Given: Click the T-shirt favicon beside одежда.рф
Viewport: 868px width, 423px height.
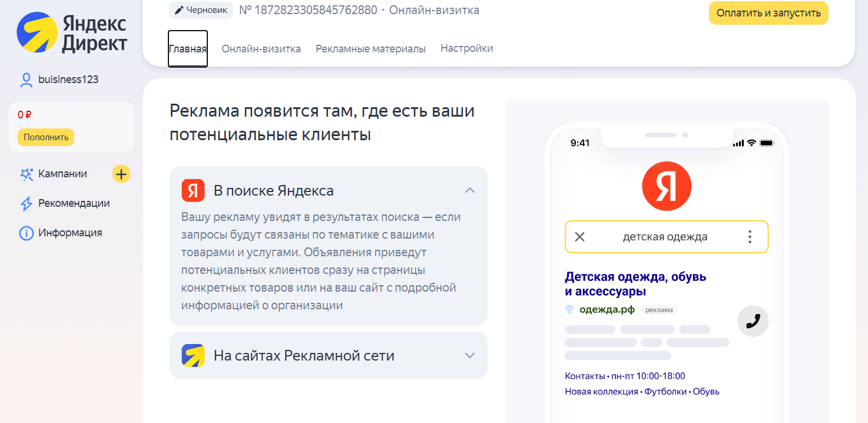Looking at the screenshot, I should (x=569, y=309).
